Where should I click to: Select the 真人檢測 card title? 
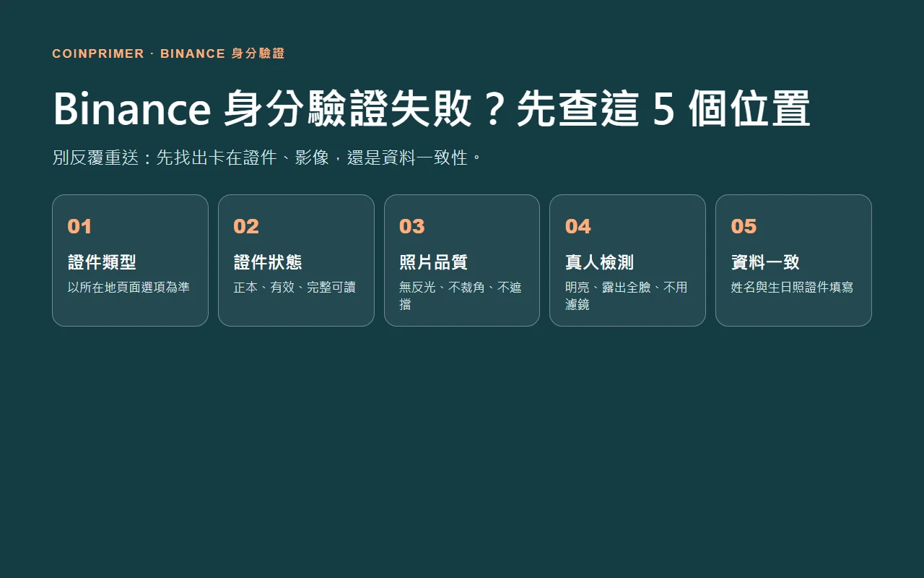coord(599,262)
